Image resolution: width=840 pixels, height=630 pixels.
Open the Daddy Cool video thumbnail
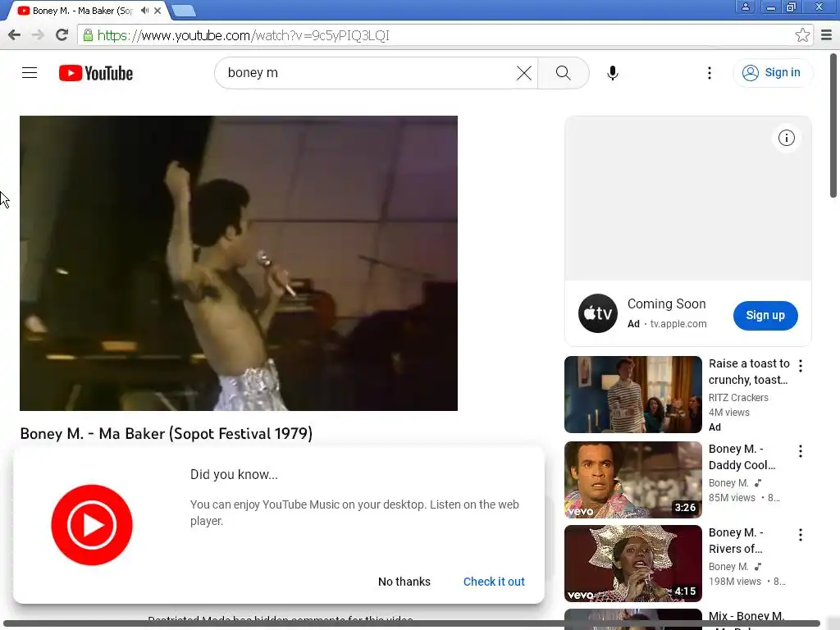click(633, 479)
